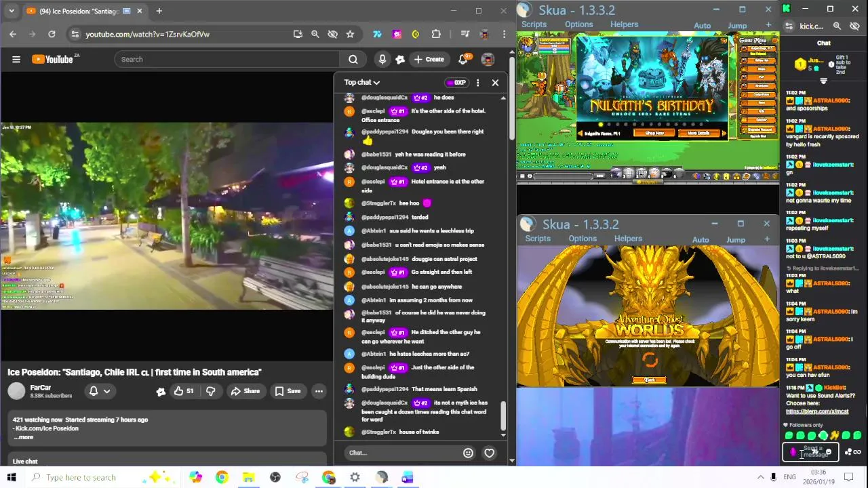The image size is (868, 488).
Task: Open the FarCar channel avatar
Action: (16, 391)
